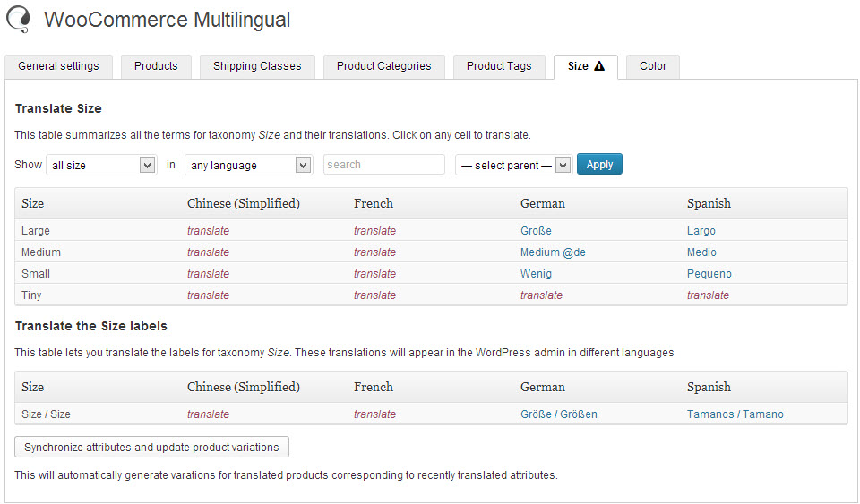The height and width of the screenshot is (504, 860).
Task: Click the warning icon on Size tab
Action: coord(599,65)
